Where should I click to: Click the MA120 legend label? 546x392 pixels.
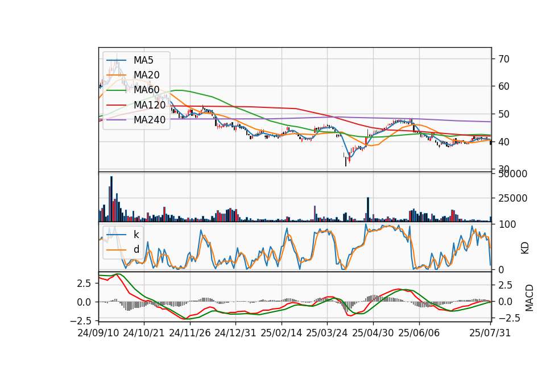click(150, 105)
